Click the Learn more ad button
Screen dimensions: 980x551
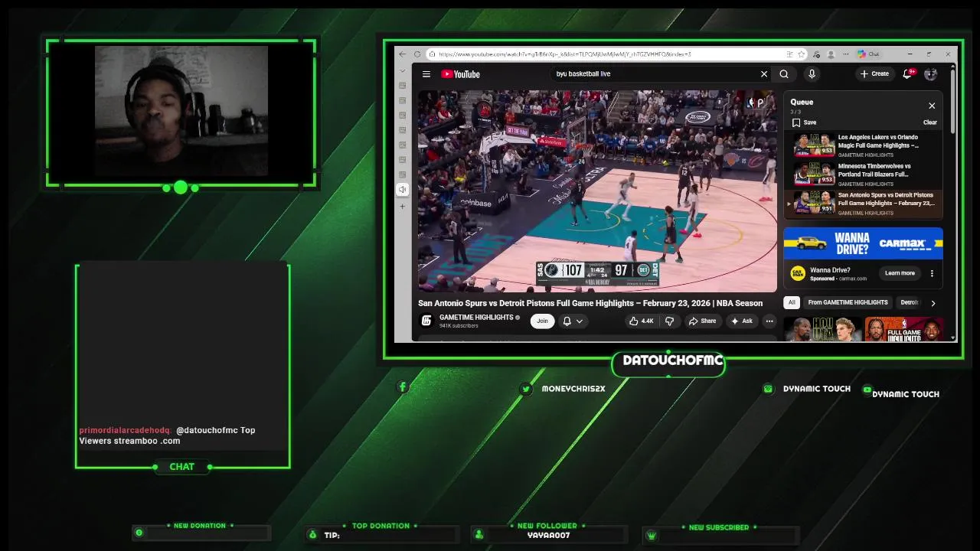point(900,273)
